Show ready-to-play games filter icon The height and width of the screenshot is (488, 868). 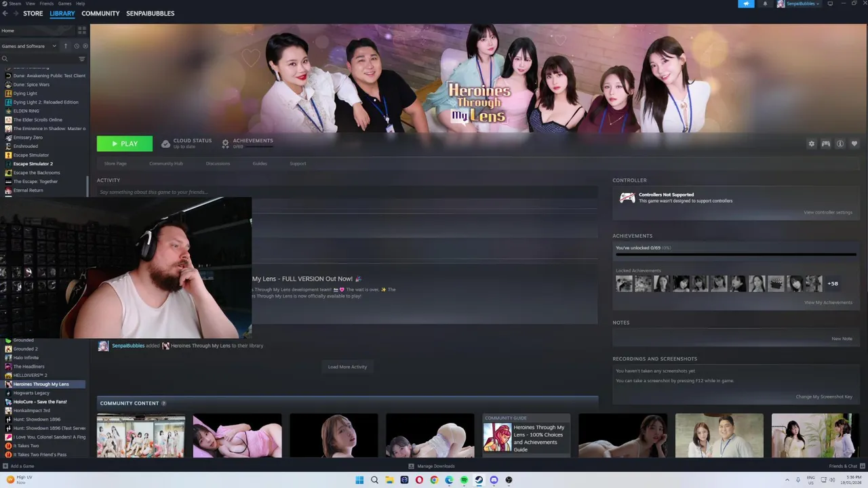point(85,46)
